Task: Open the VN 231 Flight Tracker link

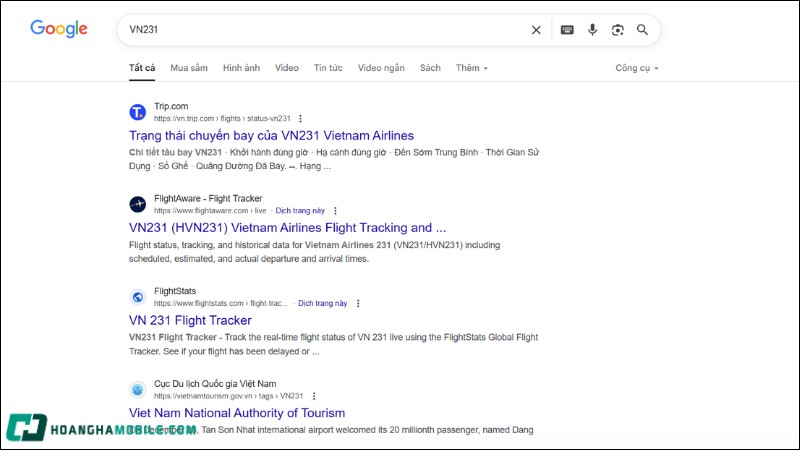Action: [190, 320]
